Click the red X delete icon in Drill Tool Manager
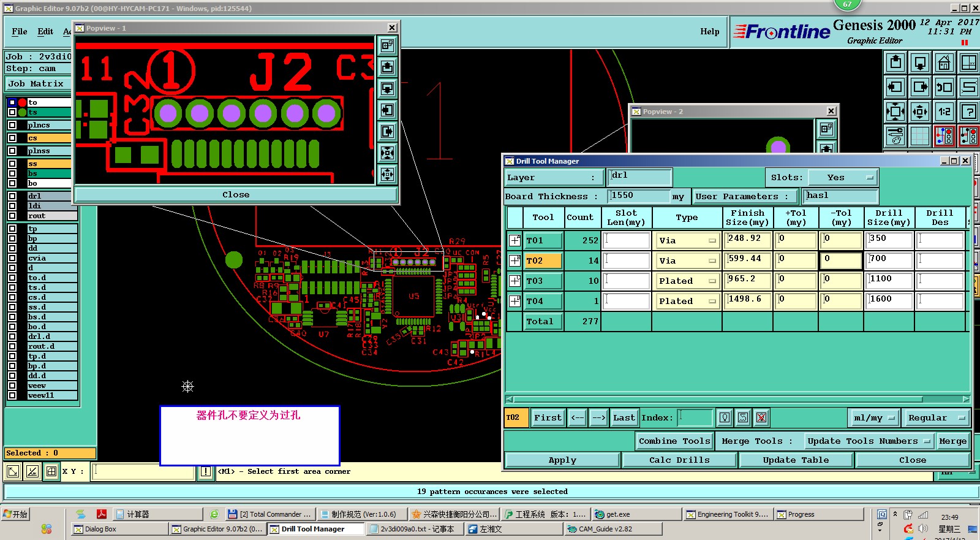This screenshot has height=540, width=980. click(x=761, y=417)
